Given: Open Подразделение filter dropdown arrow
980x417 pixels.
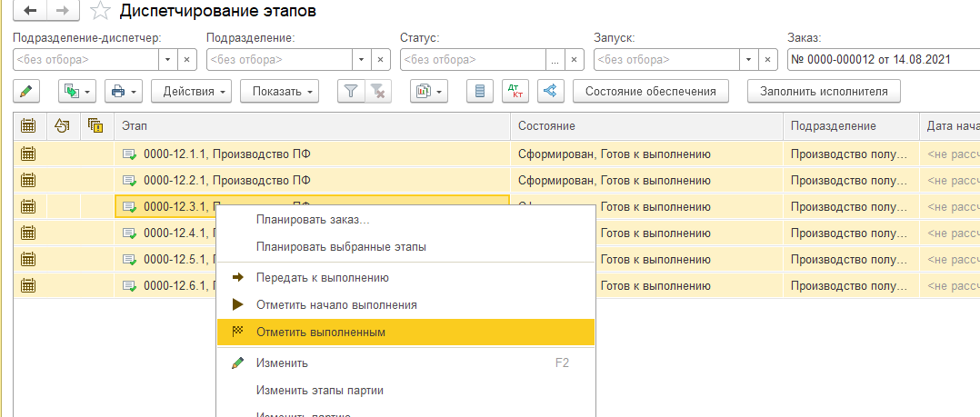Looking at the screenshot, I should pos(362,60).
